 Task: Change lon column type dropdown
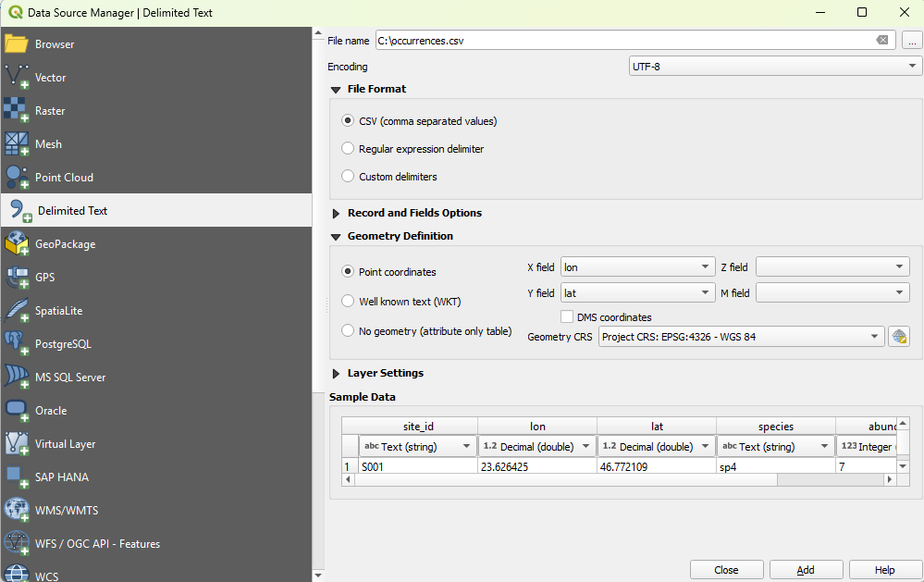click(536, 446)
